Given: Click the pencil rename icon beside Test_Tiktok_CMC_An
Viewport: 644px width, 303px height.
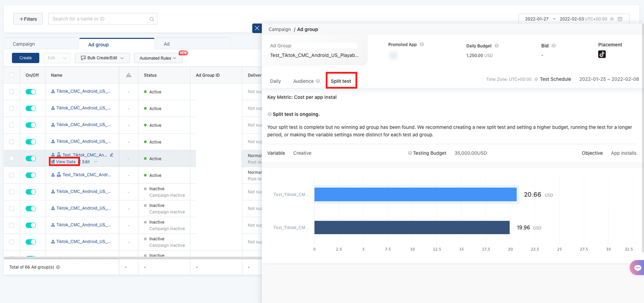Looking at the screenshot, I should click(112, 155).
